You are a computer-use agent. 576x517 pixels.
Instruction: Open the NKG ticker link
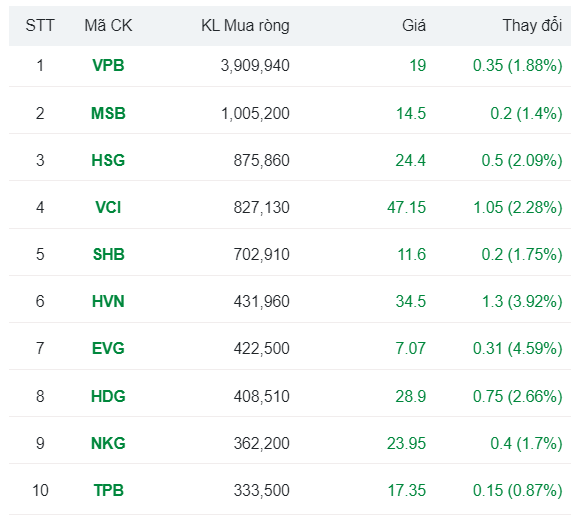108,443
